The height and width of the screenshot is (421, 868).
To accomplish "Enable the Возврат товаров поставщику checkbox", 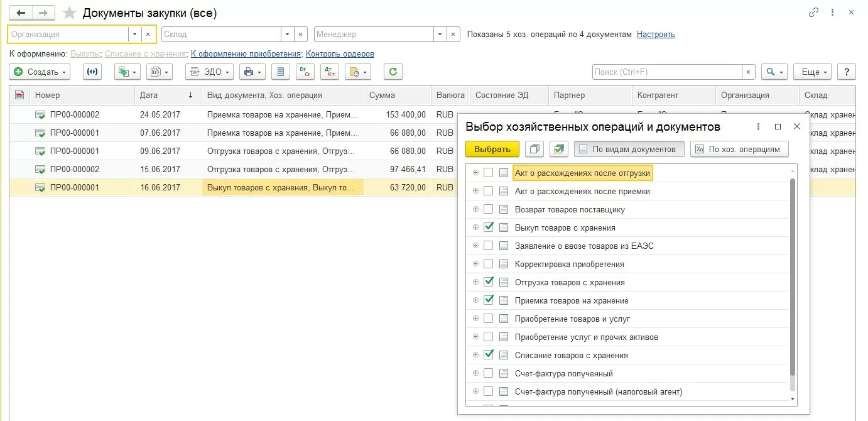I will [x=489, y=209].
